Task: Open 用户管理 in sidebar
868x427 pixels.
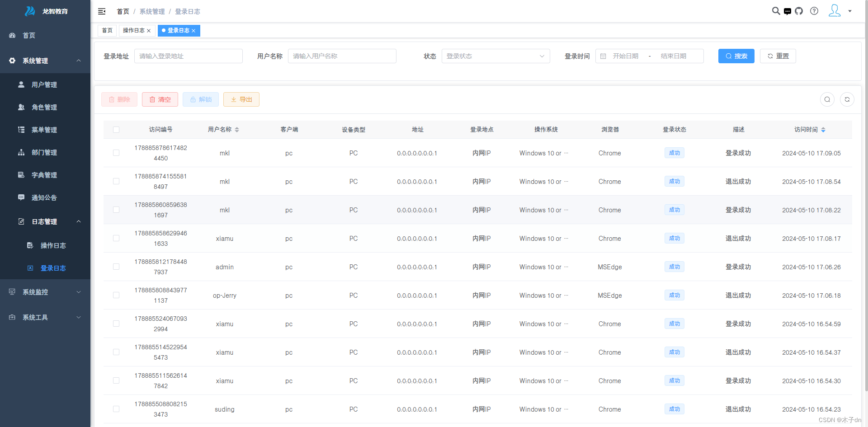Action: click(x=45, y=84)
